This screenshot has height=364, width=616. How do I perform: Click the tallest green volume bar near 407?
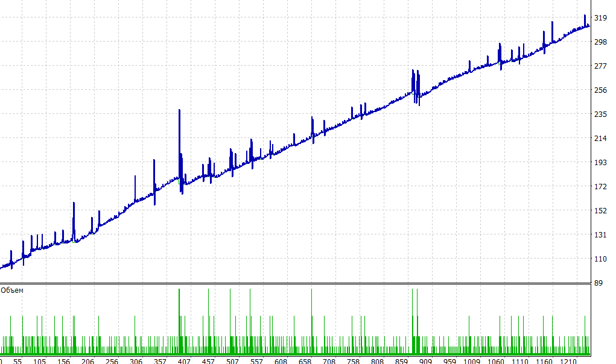[x=179, y=292]
